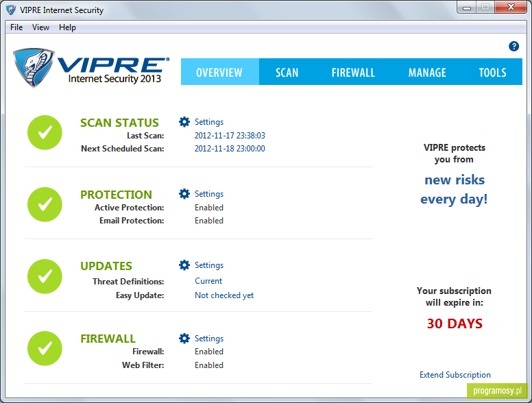This screenshot has height=403, width=532.
Task: Click the Firewall: 'Enabled' status value
Action: 209,352
